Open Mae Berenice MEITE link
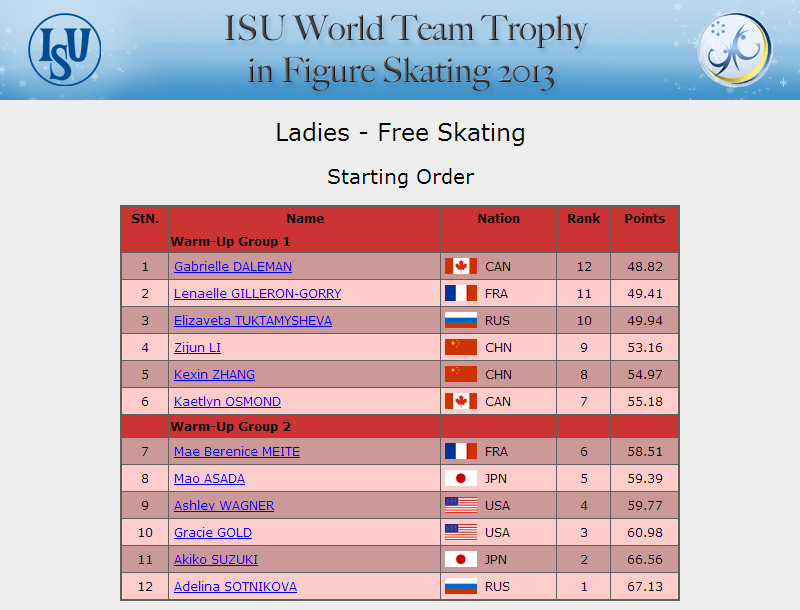This screenshot has width=800, height=610. tap(237, 452)
